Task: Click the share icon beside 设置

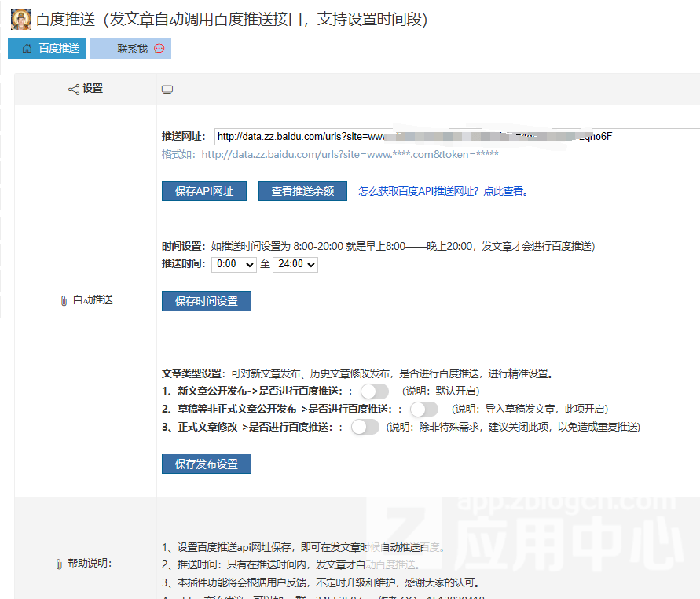Action: click(74, 90)
